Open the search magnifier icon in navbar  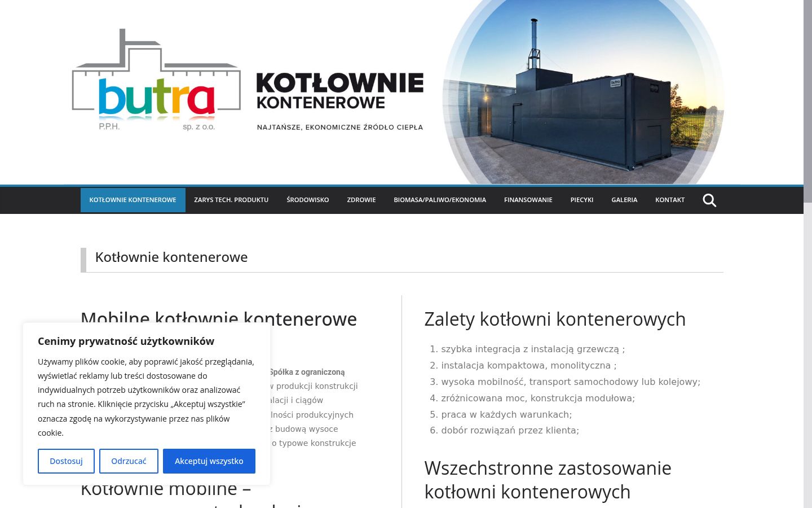click(709, 200)
